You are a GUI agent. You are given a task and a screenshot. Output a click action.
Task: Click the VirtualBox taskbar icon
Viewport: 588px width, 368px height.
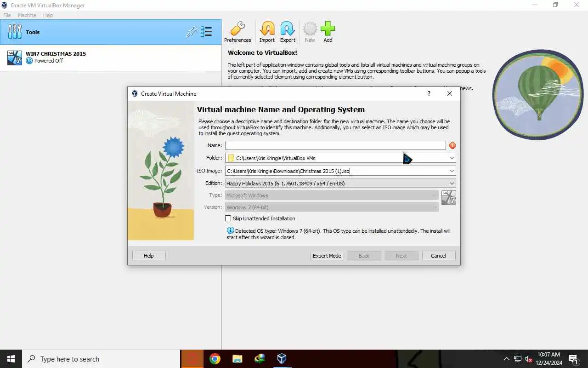[x=282, y=359]
